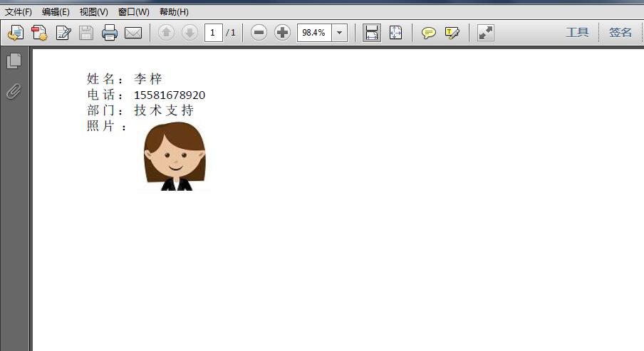Click the 98.4% zoom value field
This screenshot has width=644, height=351.
pyautogui.click(x=314, y=33)
